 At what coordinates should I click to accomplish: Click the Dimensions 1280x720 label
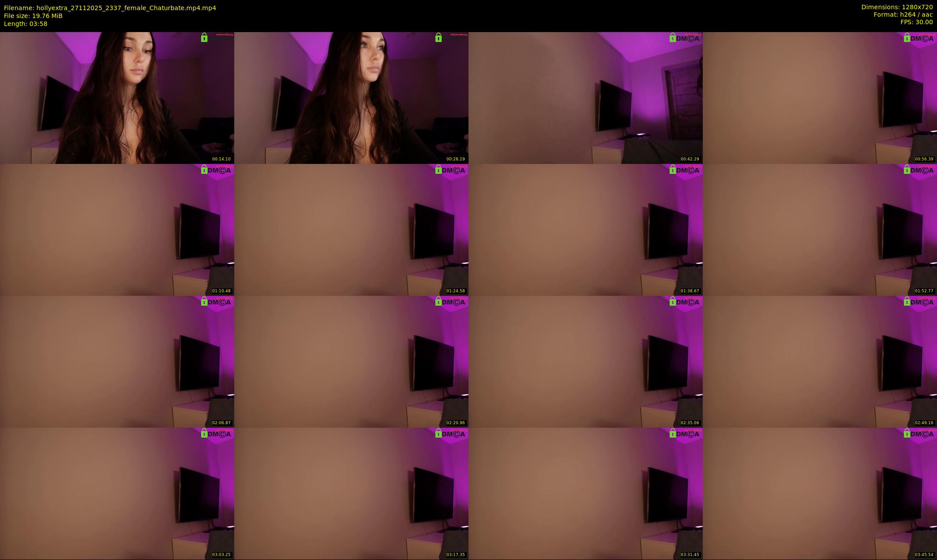(897, 7)
